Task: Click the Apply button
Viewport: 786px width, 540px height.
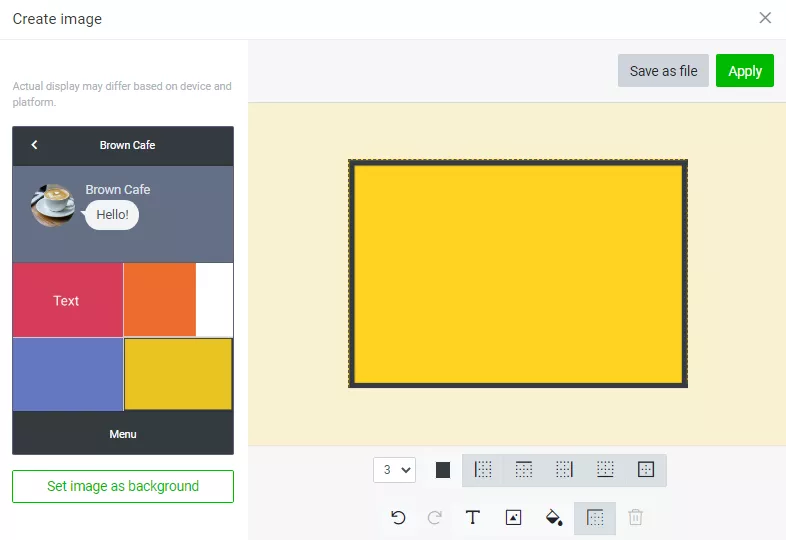Action: click(x=745, y=71)
